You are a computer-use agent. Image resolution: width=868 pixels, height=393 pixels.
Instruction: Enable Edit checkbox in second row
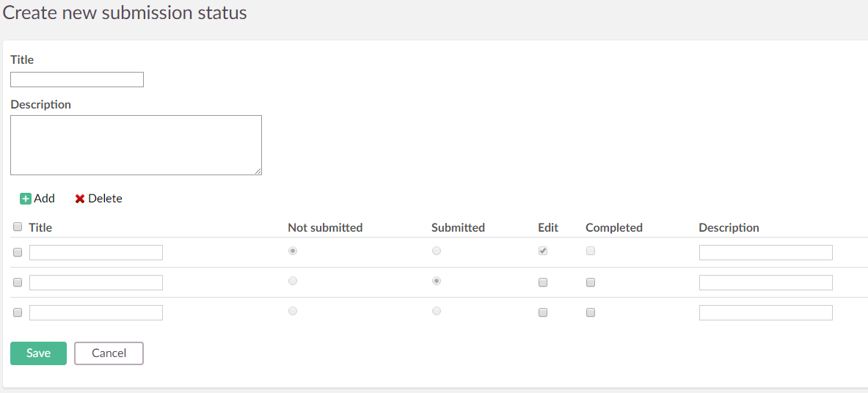coord(543,282)
